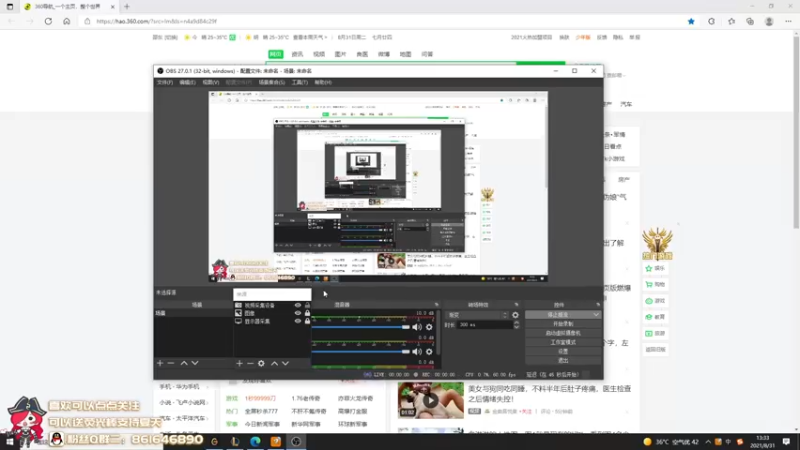The width and height of the screenshot is (800, 450).
Task: Open a new browser tab with plus
Action: (x=127, y=7)
